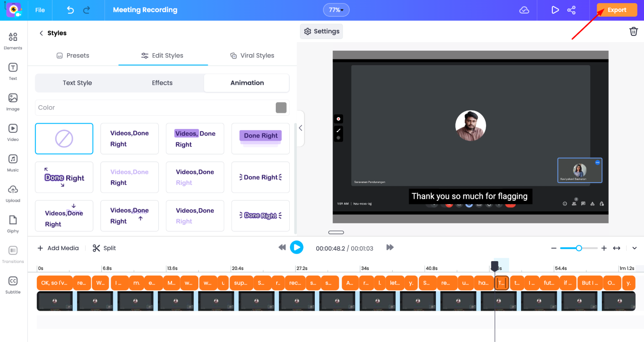
Task: Select the rise-up arrow Videos,Done animation
Action: [130, 216]
